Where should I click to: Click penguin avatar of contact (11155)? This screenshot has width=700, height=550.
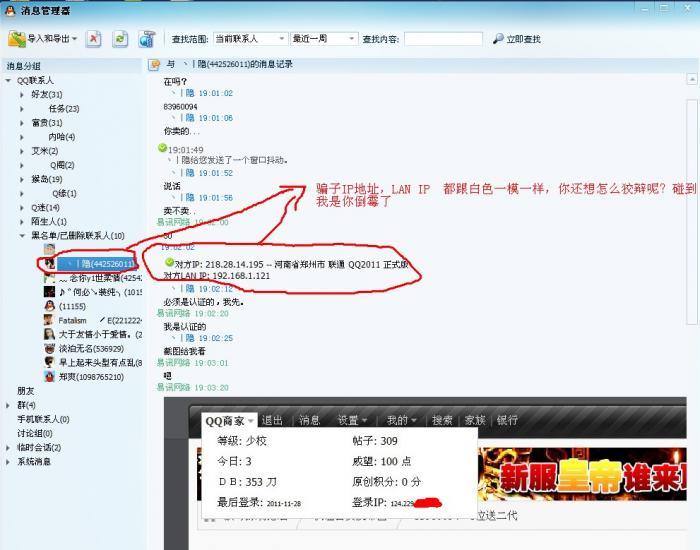coord(49,306)
